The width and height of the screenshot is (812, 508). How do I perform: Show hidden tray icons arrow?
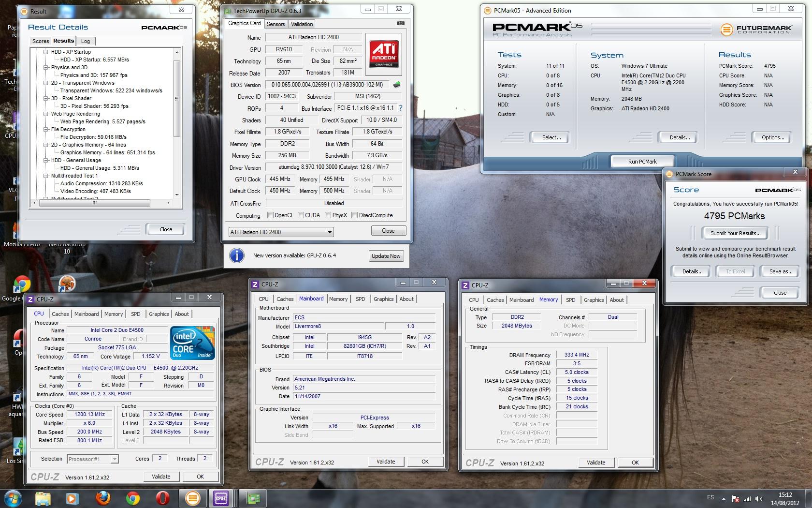(724, 498)
